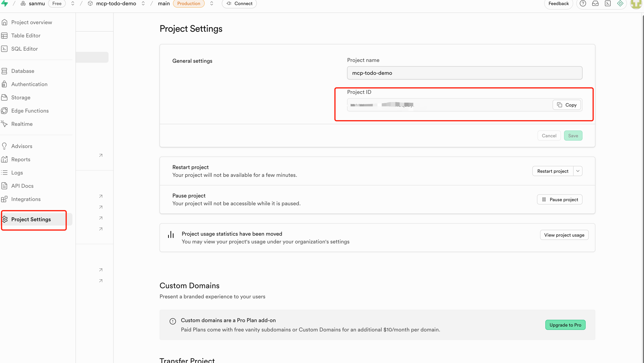Go to Authentication in sidebar
This screenshot has width=644, height=363.
(29, 84)
